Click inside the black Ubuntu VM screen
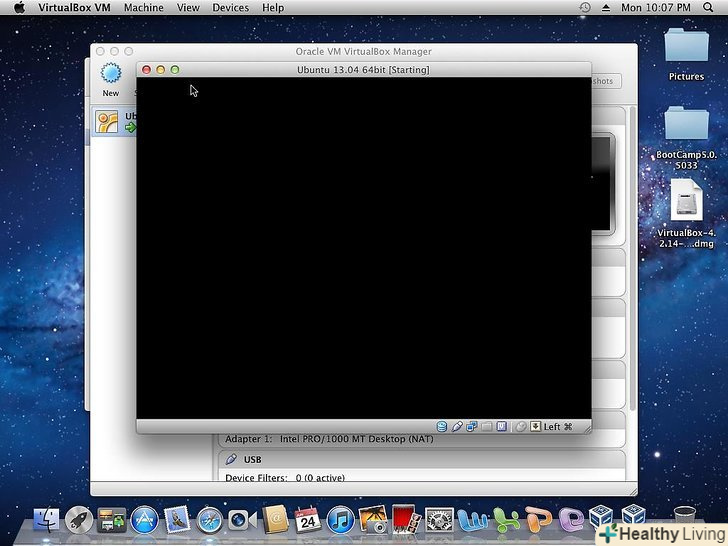The image size is (728, 546). (363, 250)
